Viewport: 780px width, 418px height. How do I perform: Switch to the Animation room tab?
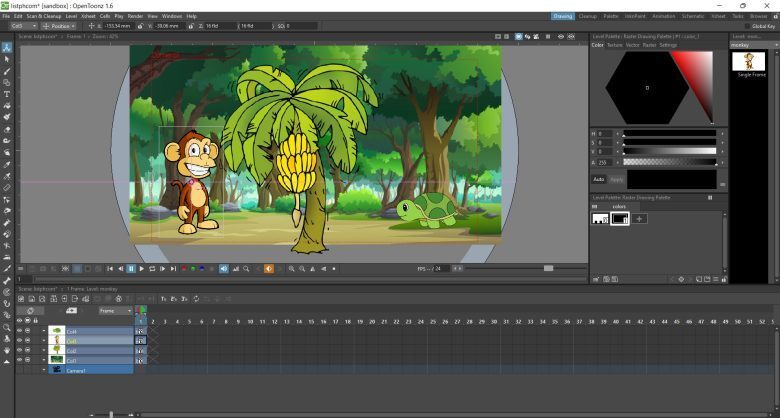pos(664,16)
